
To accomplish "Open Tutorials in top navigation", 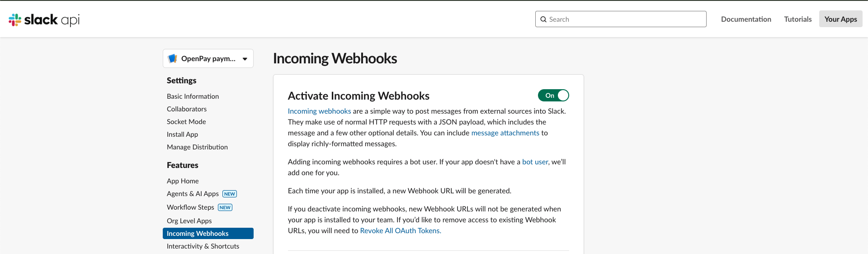I will point(797,19).
